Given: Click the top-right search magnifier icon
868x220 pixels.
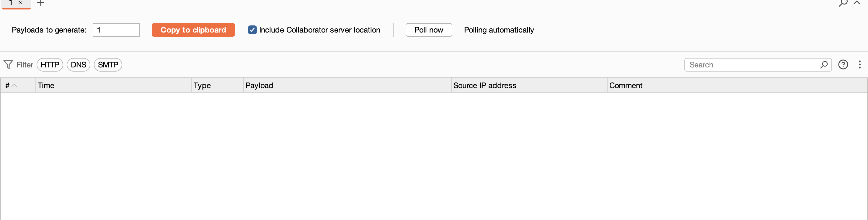Looking at the screenshot, I should [843, 3].
